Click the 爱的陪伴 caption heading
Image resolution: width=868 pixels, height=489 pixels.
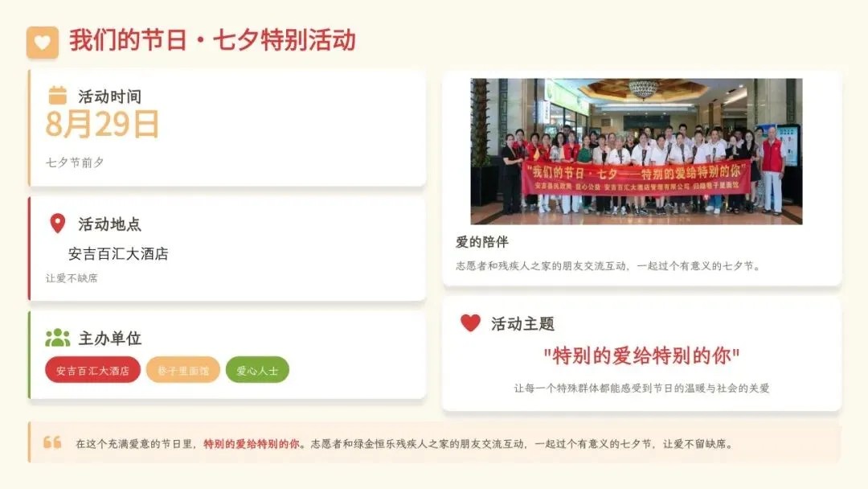pyautogui.click(x=481, y=242)
